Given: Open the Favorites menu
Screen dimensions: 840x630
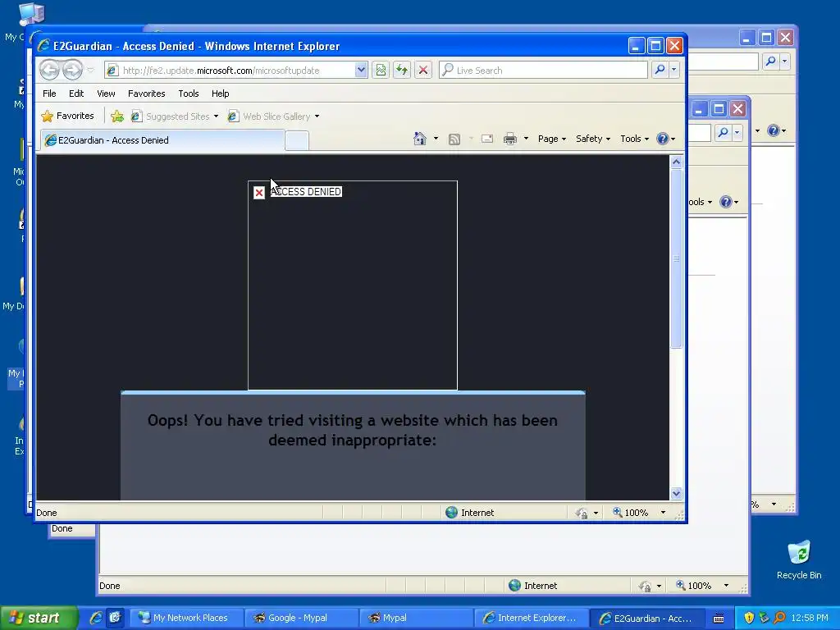Looking at the screenshot, I should 146,94.
